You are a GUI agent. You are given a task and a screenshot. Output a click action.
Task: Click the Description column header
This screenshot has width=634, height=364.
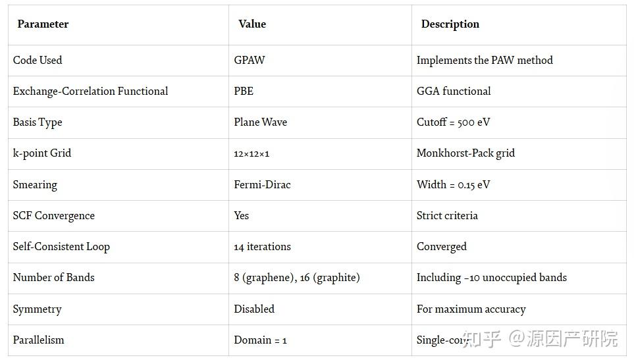tap(450, 24)
